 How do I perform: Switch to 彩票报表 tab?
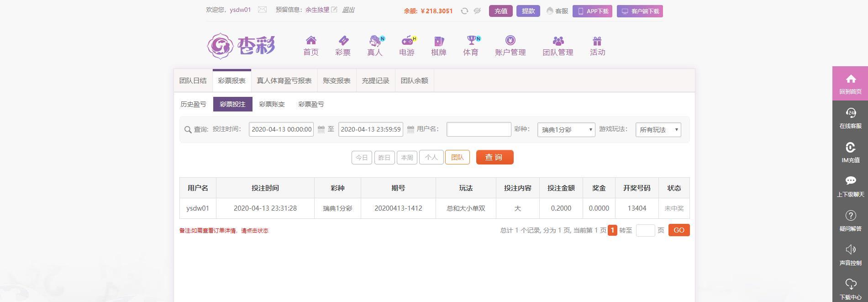231,80
